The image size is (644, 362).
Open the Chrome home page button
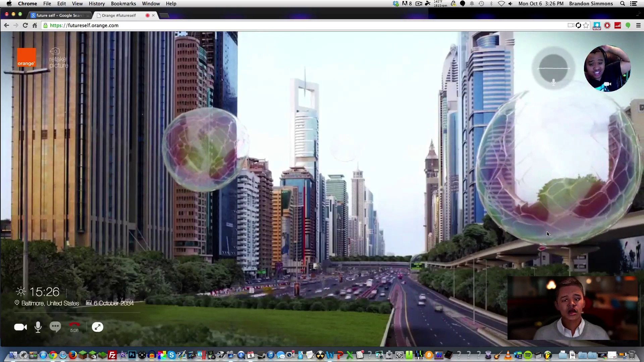35,25
